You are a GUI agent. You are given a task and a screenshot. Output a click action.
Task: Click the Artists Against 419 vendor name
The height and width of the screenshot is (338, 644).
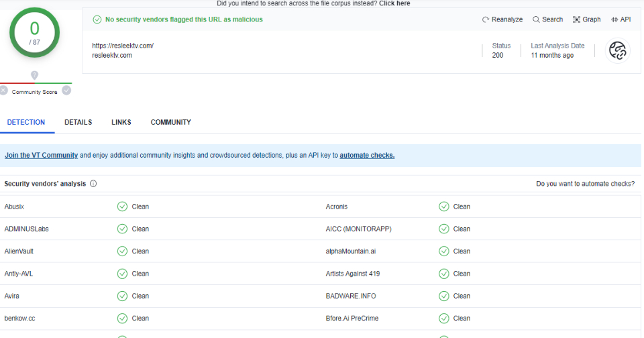[x=353, y=274]
